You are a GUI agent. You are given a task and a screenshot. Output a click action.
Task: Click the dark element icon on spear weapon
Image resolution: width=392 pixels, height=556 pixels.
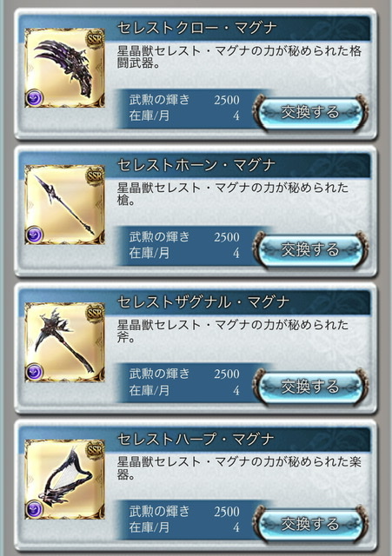(35, 235)
